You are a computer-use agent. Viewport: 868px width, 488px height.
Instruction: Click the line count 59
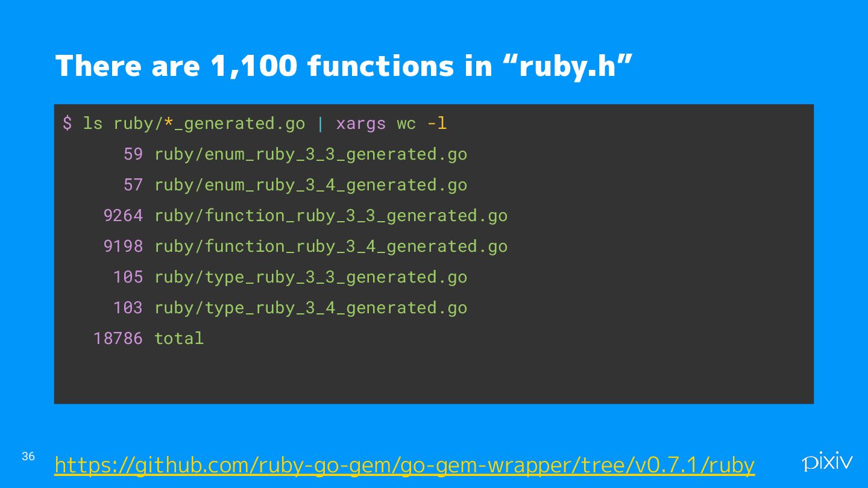133,154
